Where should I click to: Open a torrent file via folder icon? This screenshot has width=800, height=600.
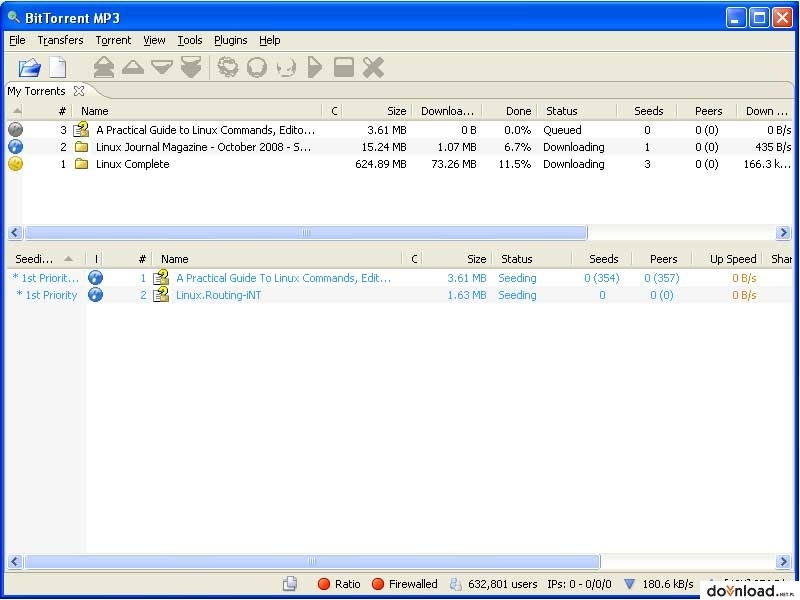(29, 67)
